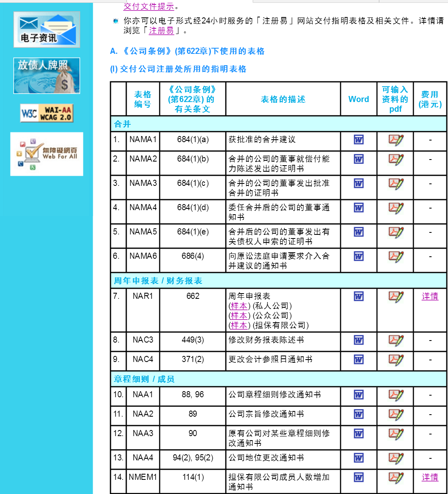Open 样本 sample for private company annual return
The height and width of the screenshot is (494, 448).
coord(239,306)
